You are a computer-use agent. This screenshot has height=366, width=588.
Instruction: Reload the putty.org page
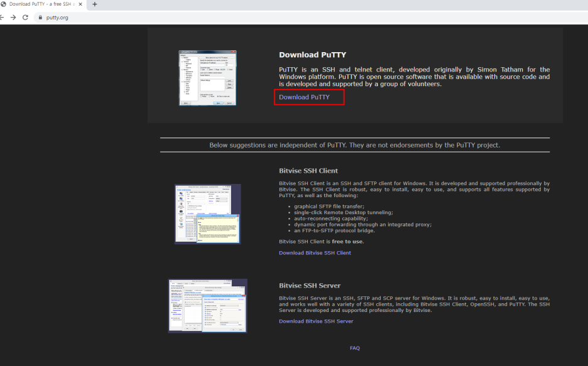[x=25, y=17]
